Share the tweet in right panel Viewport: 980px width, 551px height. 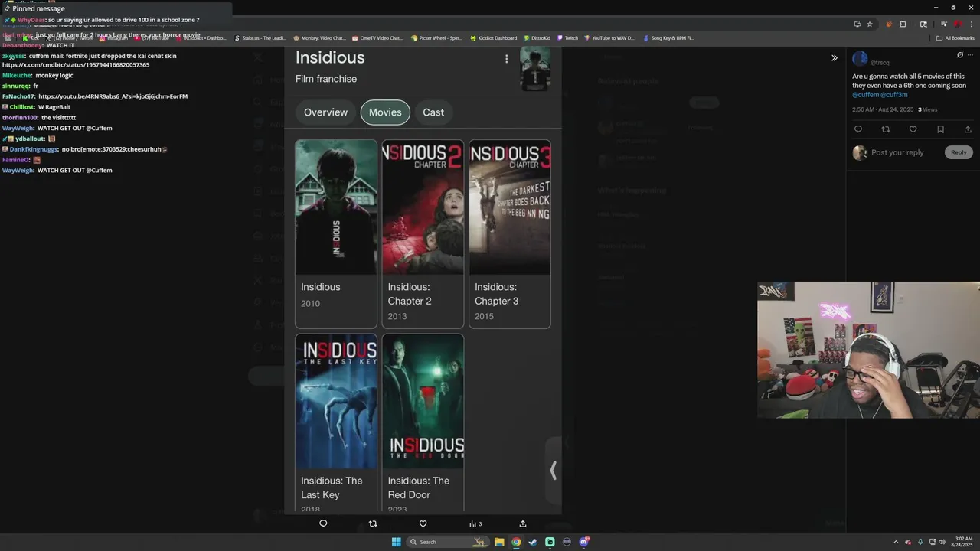[x=968, y=129]
